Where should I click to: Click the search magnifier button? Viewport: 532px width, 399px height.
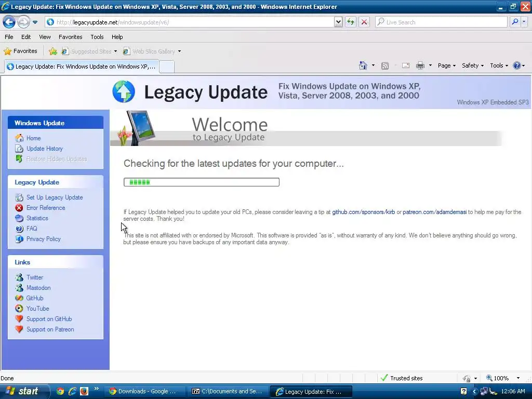(515, 22)
